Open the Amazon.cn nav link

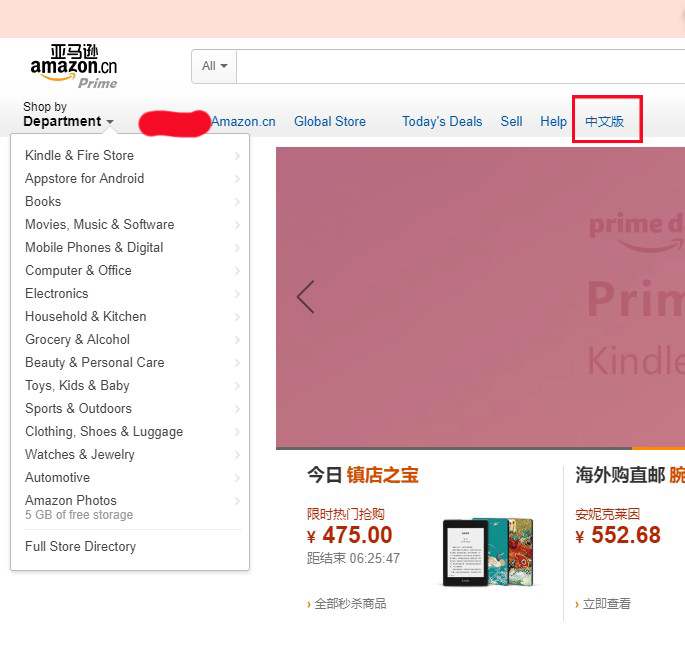tap(243, 121)
